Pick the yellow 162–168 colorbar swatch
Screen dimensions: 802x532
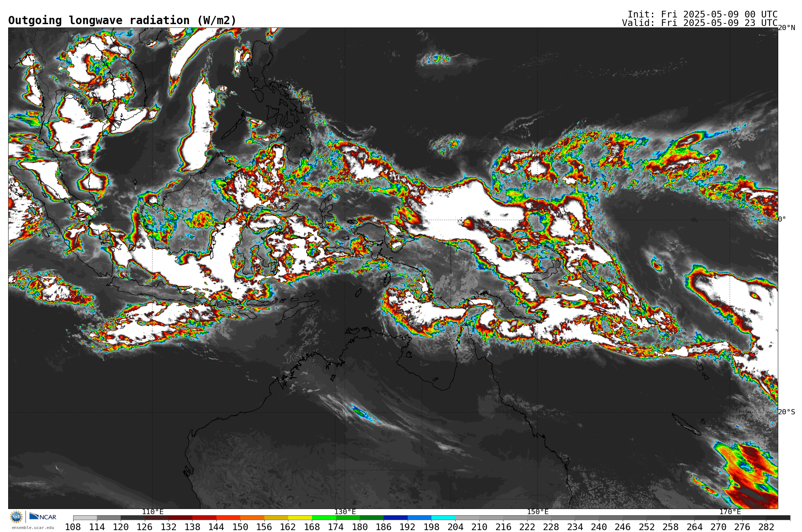pos(300,518)
